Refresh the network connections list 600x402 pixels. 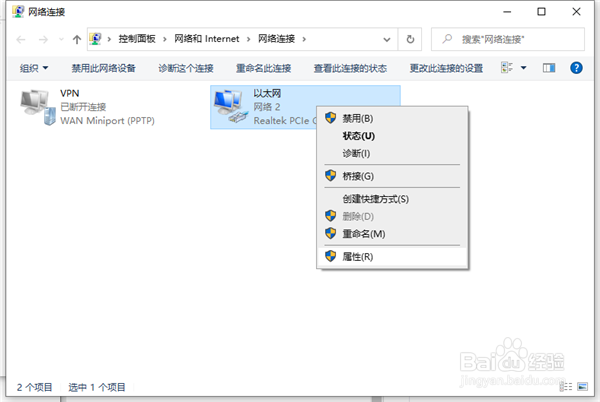[x=410, y=39]
